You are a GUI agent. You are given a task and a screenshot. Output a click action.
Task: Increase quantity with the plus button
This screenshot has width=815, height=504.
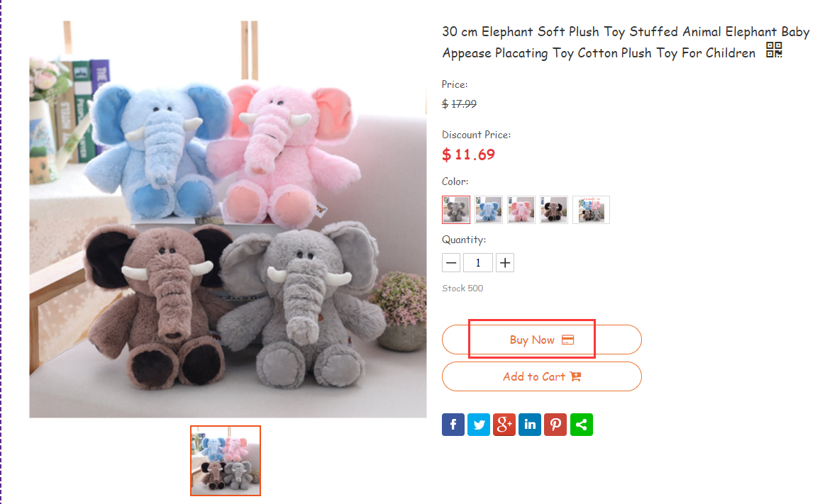coord(505,263)
